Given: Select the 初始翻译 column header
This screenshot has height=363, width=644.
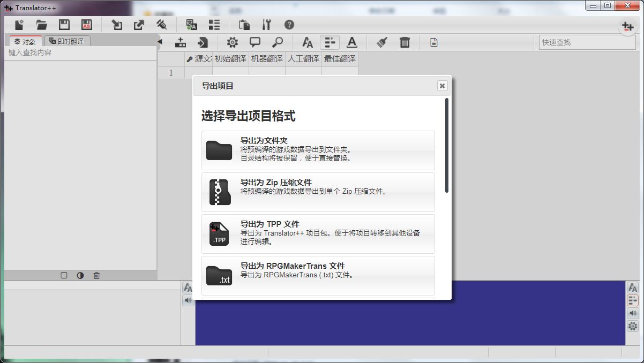Looking at the screenshot, I should 230,59.
